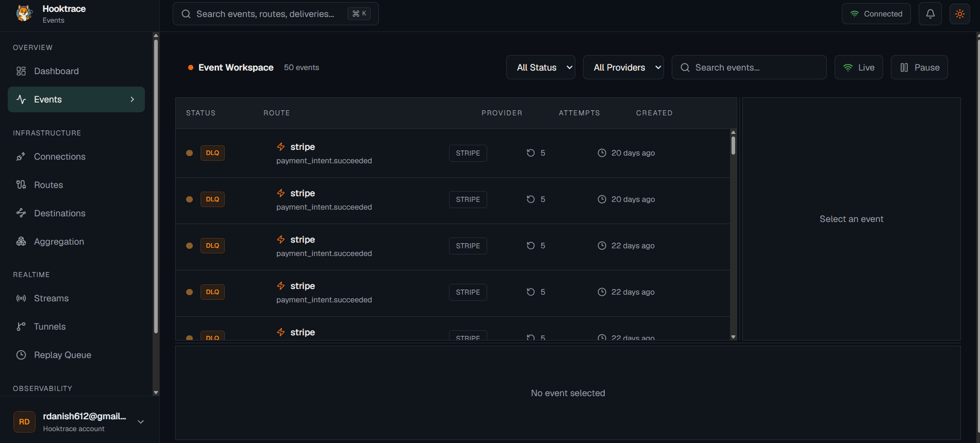
Task: Click the Replay Queue clock icon
Action: tap(21, 355)
